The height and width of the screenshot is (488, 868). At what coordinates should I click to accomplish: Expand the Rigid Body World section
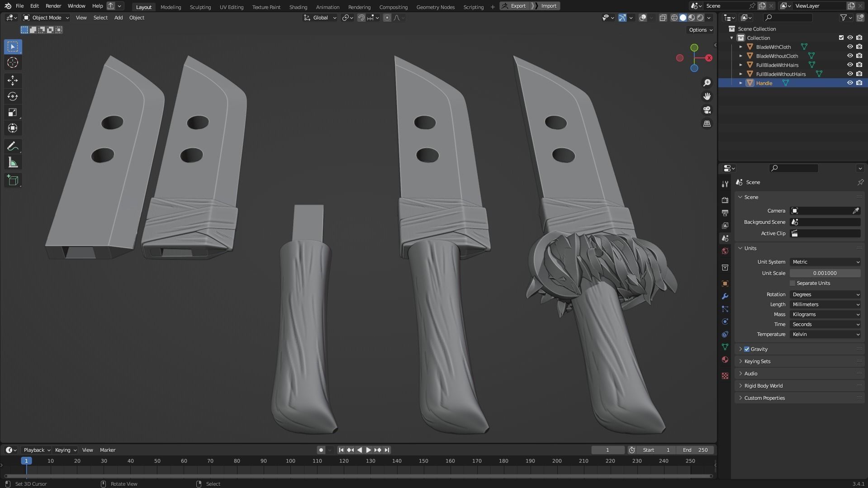(x=764, y=385)
